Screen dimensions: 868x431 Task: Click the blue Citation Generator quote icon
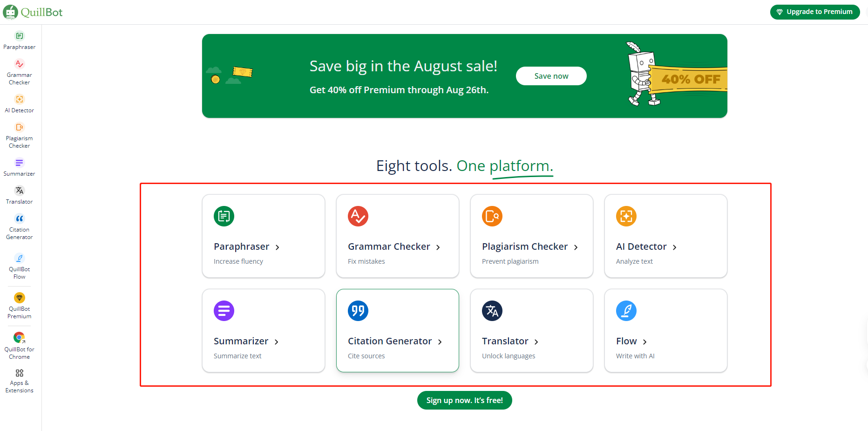point(358,311)
